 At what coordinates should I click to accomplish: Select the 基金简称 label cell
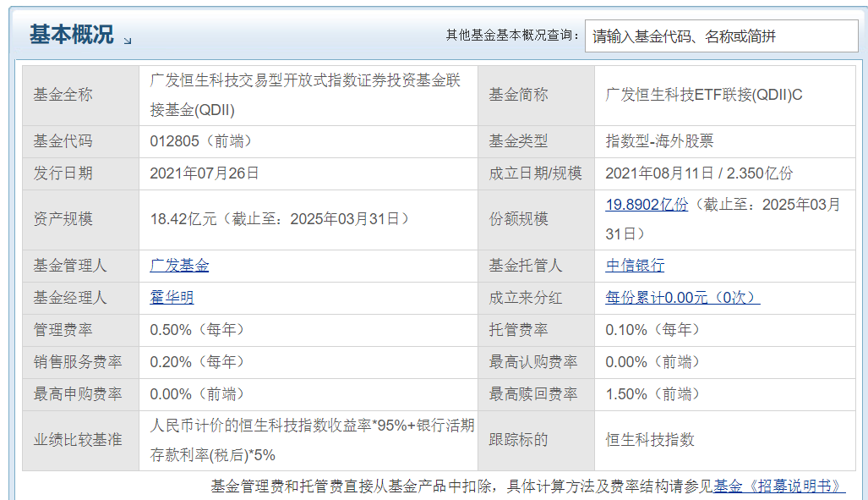coord(536,96)
